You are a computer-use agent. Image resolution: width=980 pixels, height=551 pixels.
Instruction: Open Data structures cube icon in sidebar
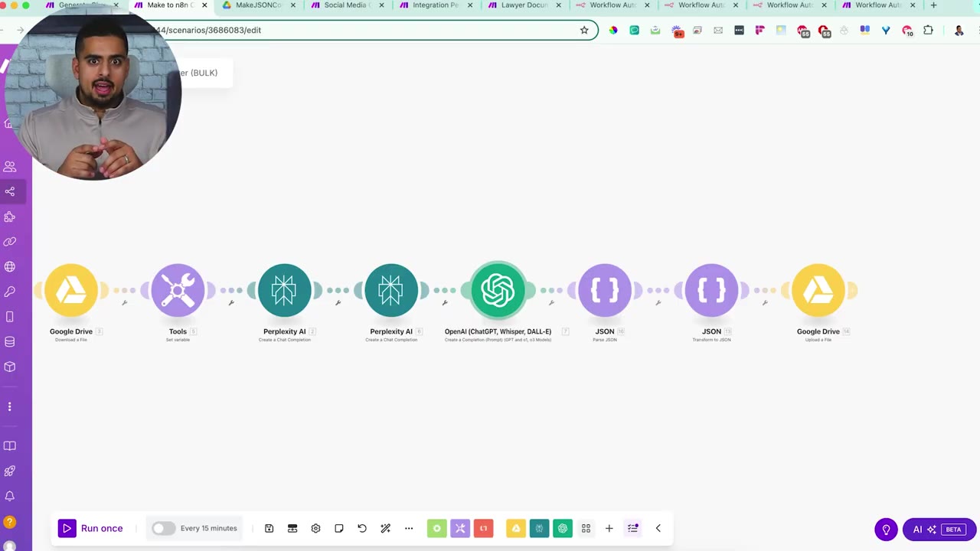pos(10,367)
